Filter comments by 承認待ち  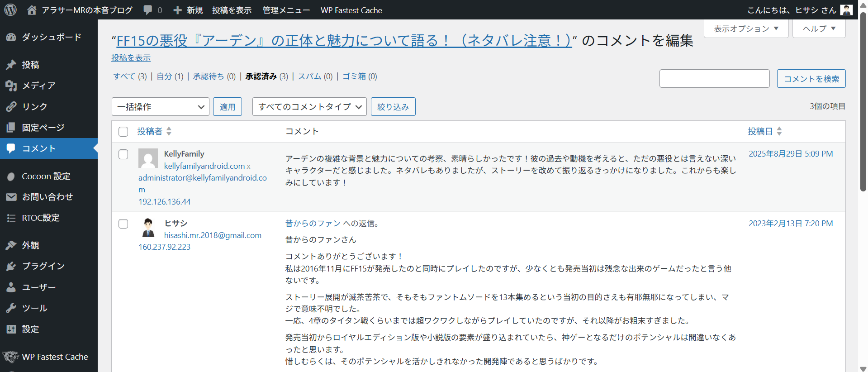(x=209, y=76)
